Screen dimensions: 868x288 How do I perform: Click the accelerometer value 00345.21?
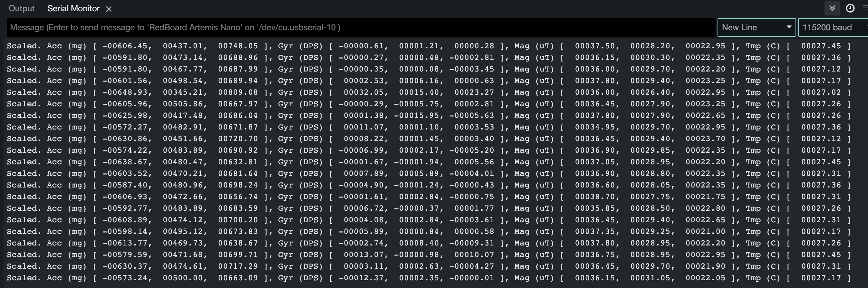click(183, 92)
